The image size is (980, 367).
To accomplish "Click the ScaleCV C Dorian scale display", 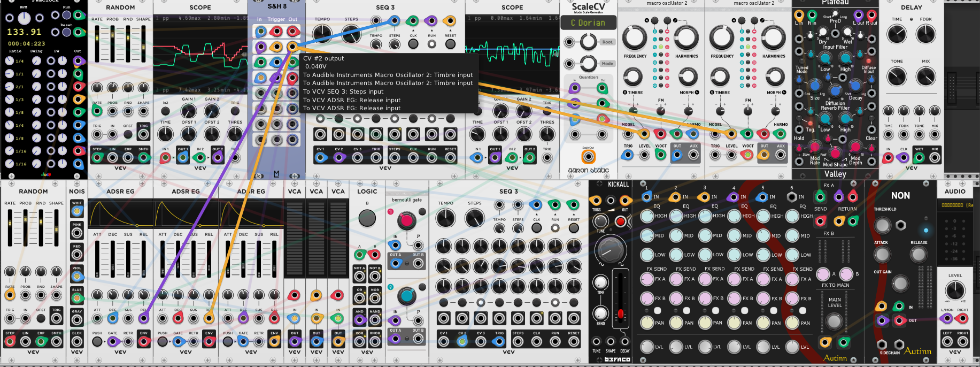I will 588,23.
